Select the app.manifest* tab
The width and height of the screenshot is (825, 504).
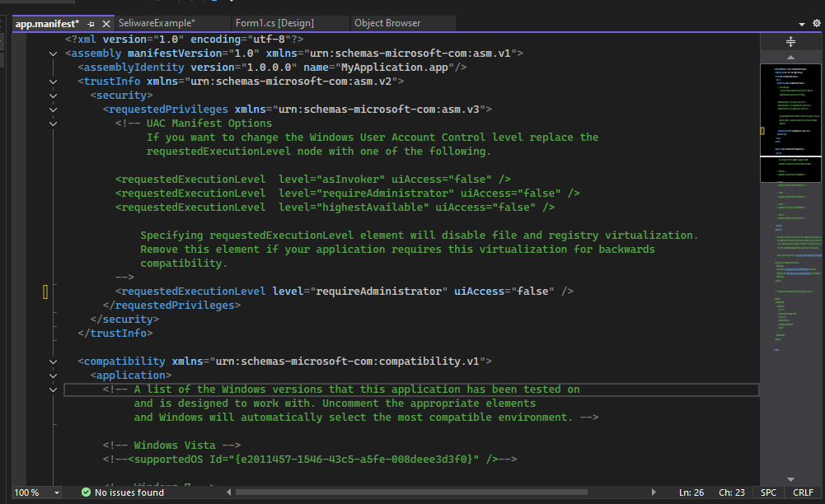click(47, 24)
